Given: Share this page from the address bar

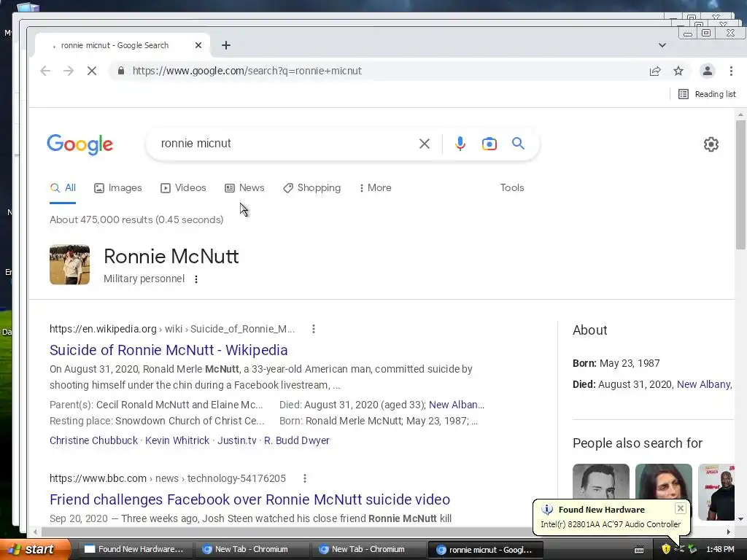Looking at the screenshot, I should (655, 71).
